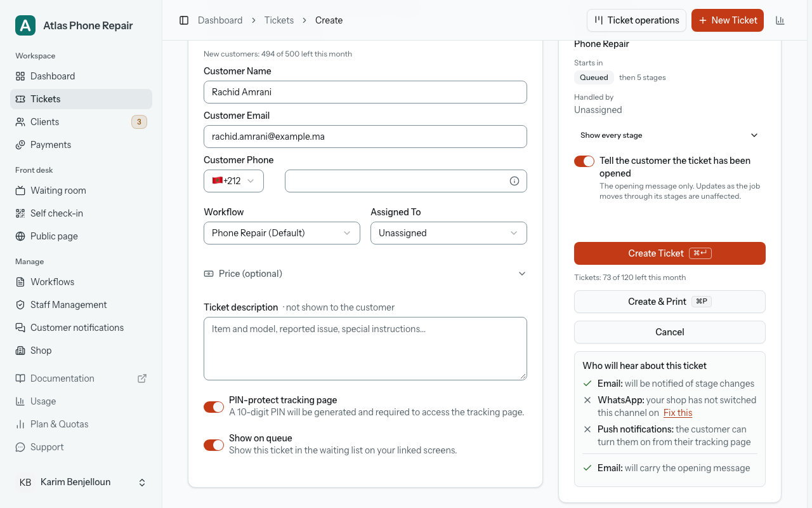This screenshot has width=812, height=508.
Task: Click the New Ticket button
Action: 728,20
